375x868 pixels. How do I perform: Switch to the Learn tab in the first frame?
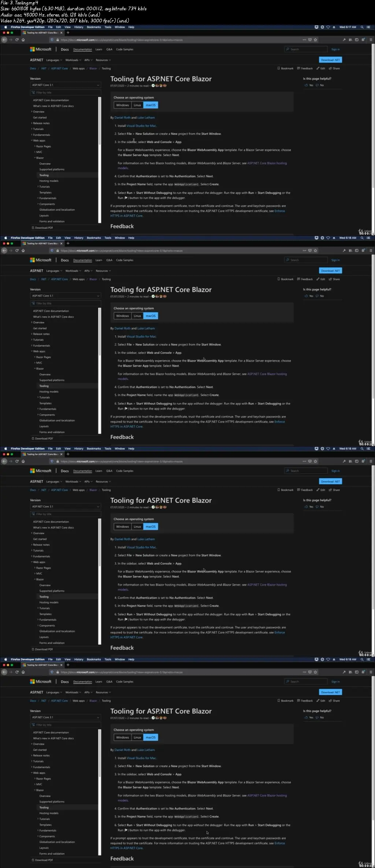click(x=99, y=49)
